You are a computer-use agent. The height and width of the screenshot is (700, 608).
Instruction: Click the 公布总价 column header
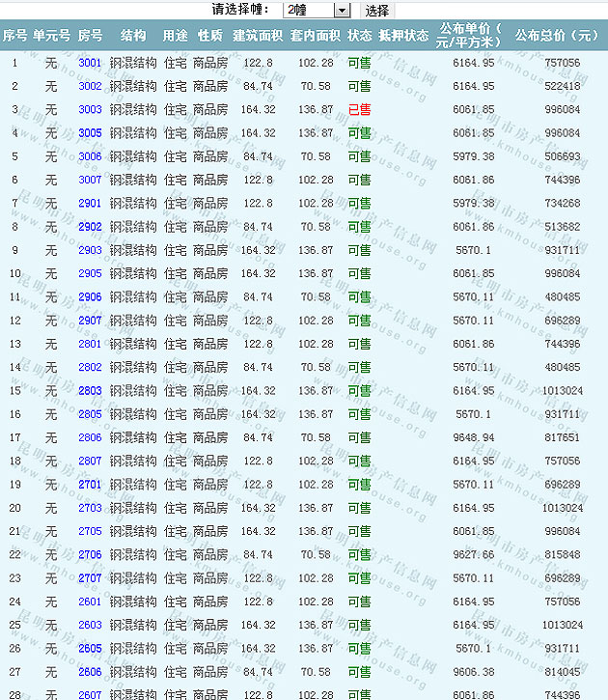click(557, 36)
